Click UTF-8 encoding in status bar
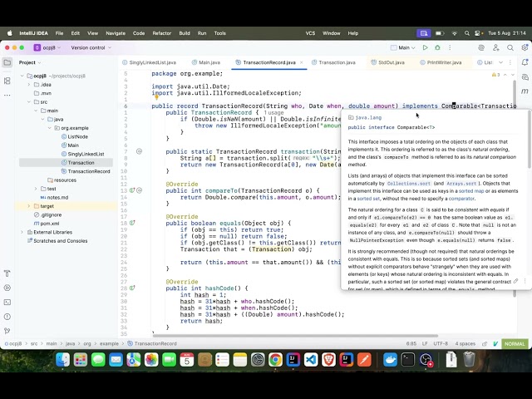This screenshot has height=399, width=532. (x=441, y=343)
